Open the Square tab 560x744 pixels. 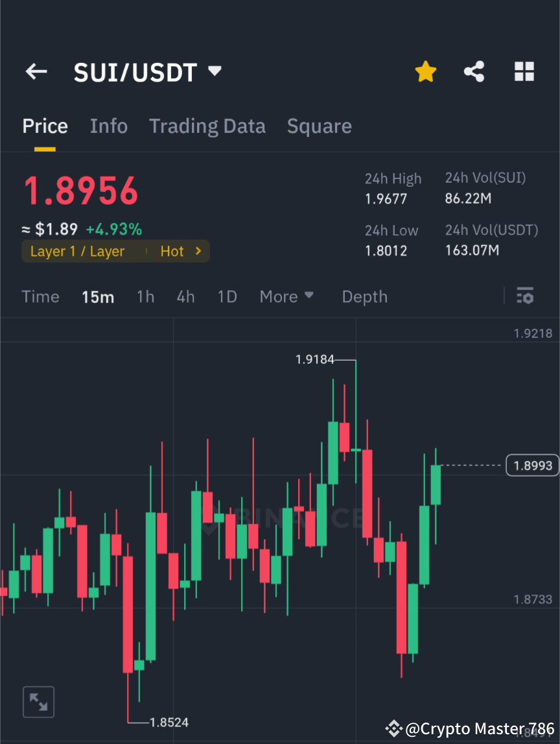319,126
